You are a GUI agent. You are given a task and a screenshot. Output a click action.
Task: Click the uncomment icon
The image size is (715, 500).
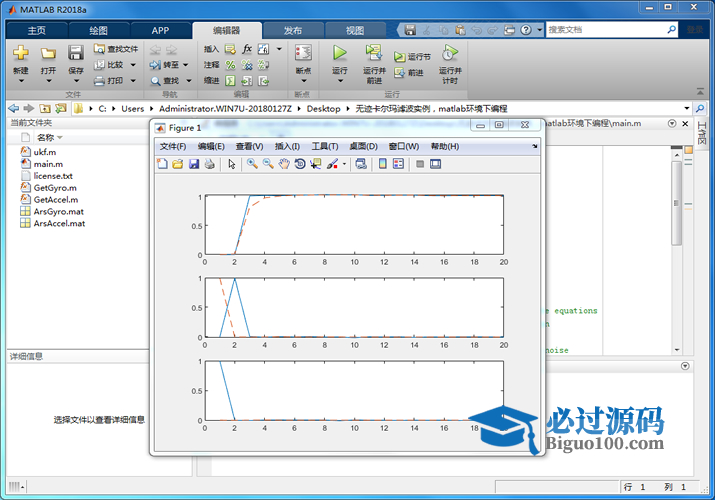247,65
